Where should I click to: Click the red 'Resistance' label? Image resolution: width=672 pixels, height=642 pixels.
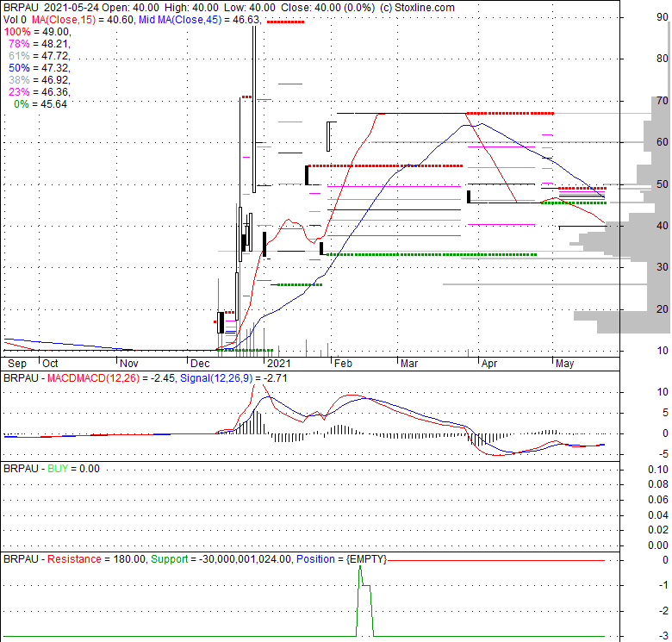click(x=74, y=559)
